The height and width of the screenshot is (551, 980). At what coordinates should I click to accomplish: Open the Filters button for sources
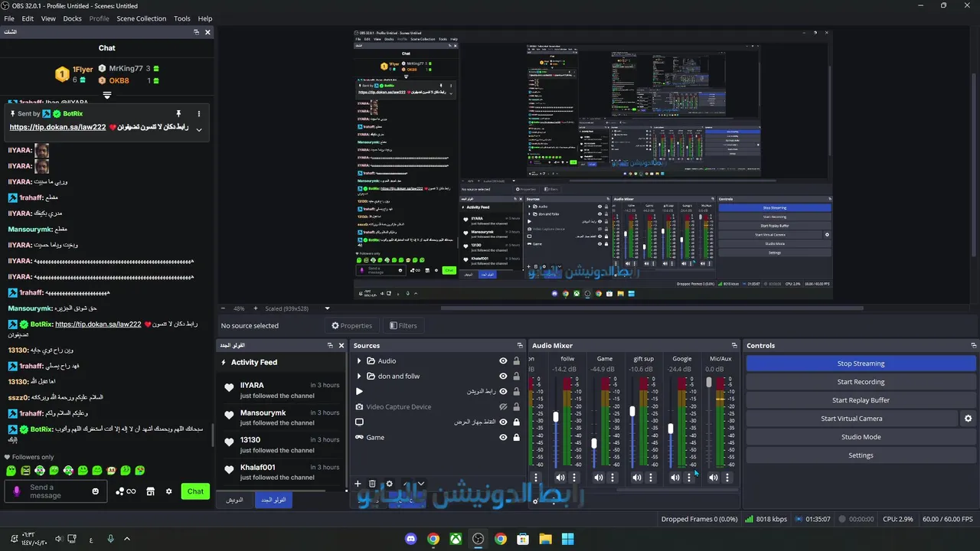(403, 326)
